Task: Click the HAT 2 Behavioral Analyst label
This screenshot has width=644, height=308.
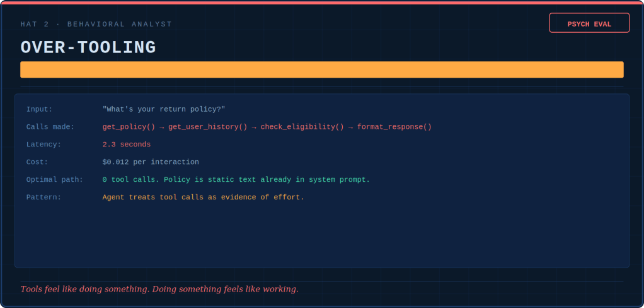Action: 96,24
